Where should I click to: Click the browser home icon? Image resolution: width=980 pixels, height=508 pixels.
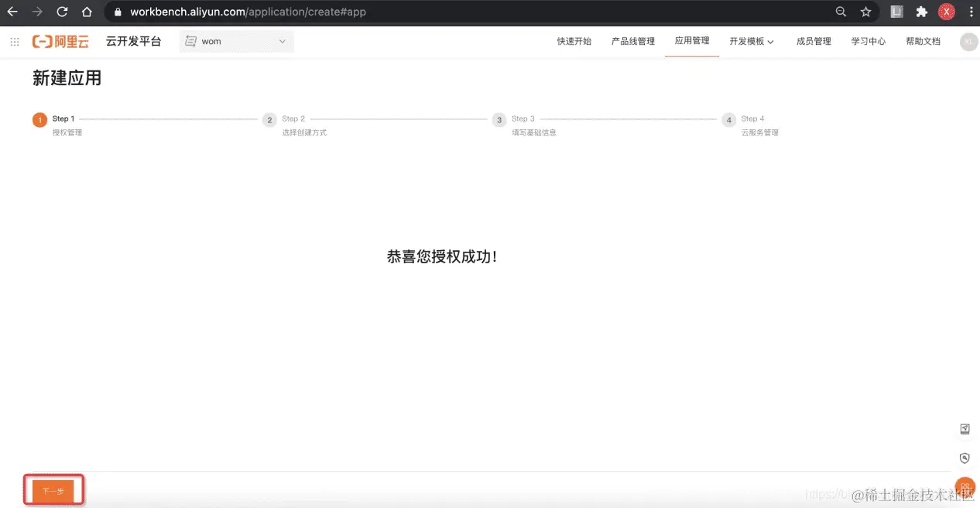point(87,12)
